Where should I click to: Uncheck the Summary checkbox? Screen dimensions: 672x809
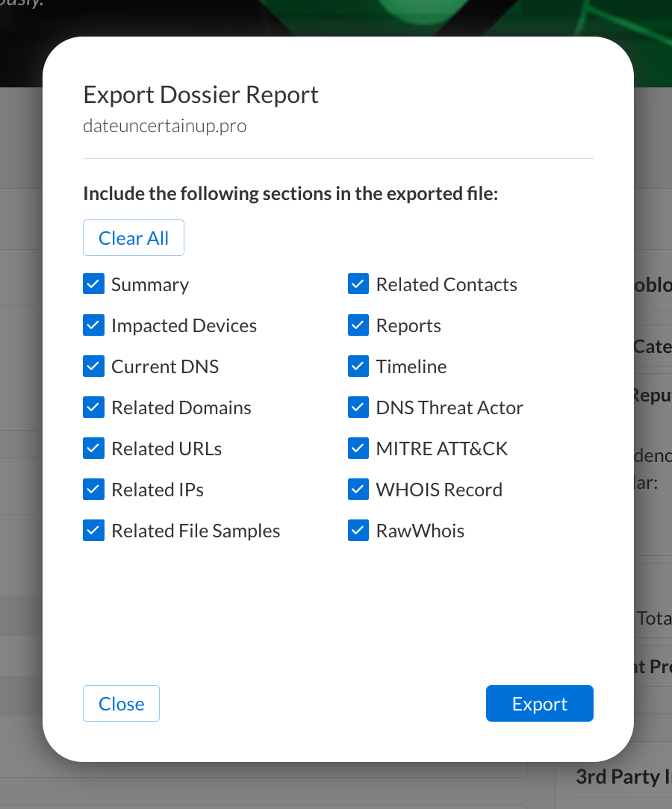pyautogui.click(x=93, y=284)
